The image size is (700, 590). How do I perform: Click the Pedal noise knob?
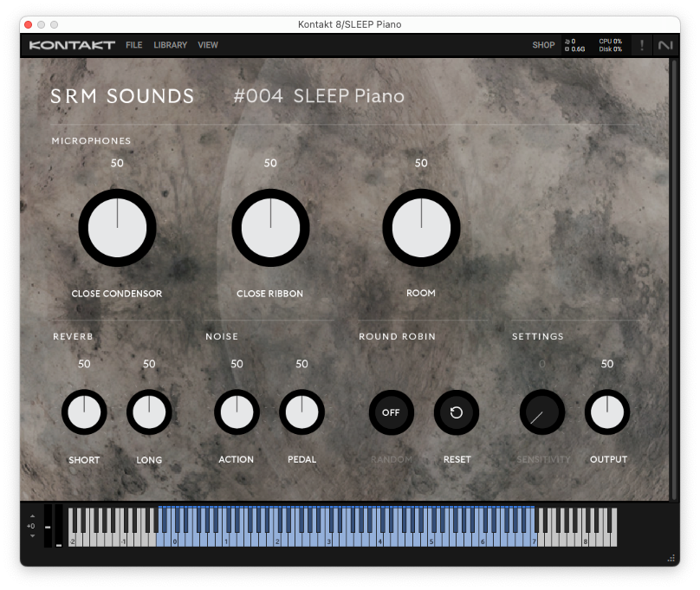[x=301, y=412]
